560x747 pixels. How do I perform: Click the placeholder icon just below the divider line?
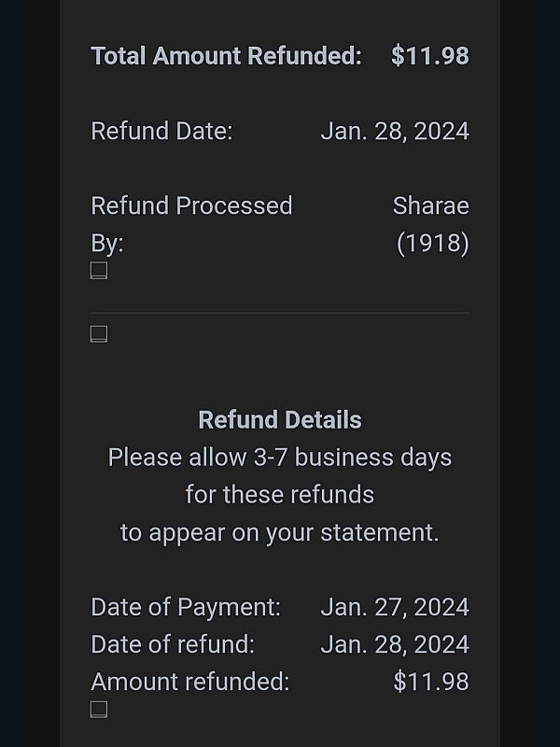(99, 334)
